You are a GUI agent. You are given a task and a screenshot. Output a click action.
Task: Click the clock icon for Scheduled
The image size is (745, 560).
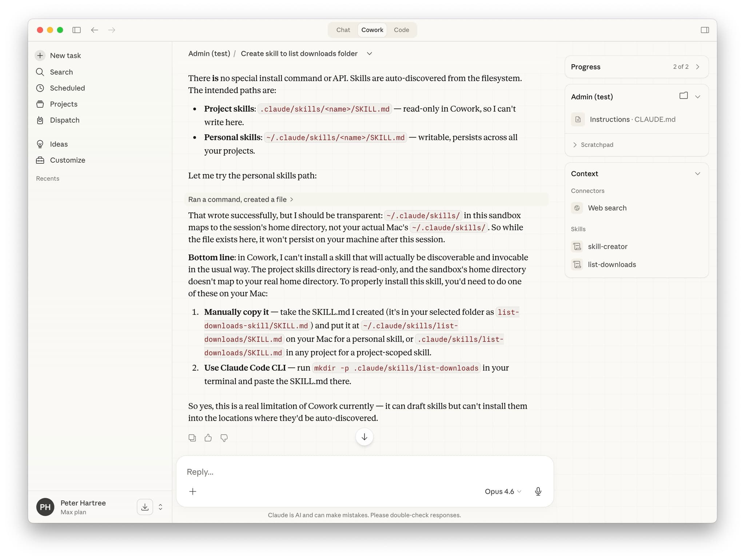pos(40,88)
